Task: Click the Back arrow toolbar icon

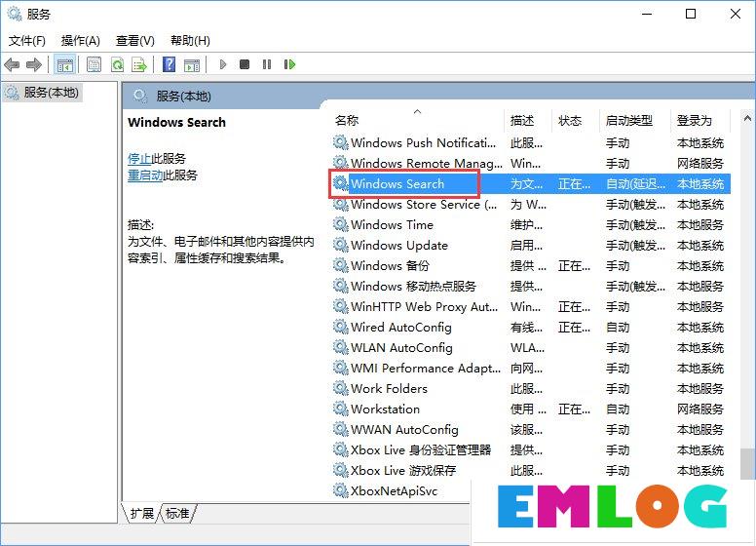Action: point(12,64)
